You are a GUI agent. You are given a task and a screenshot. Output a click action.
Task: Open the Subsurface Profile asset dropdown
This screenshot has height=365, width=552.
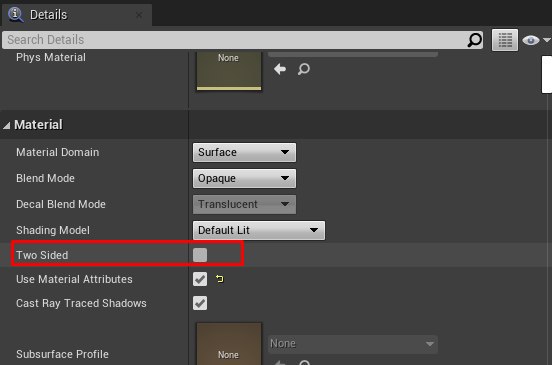pos(353,344)
